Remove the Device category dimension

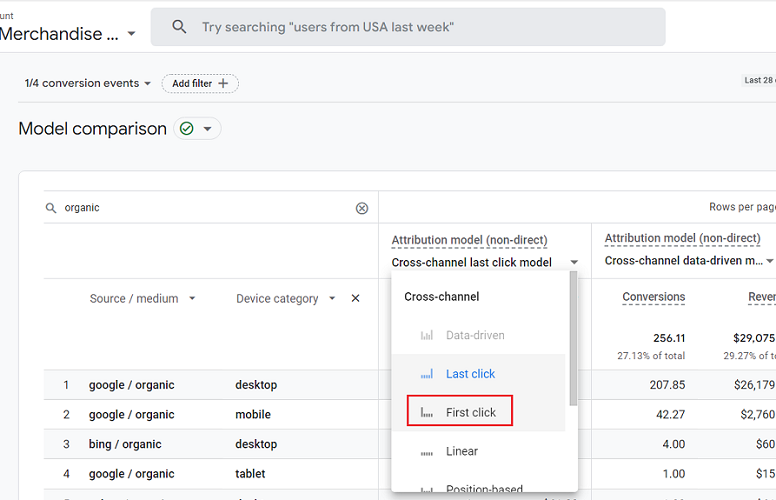355,299
